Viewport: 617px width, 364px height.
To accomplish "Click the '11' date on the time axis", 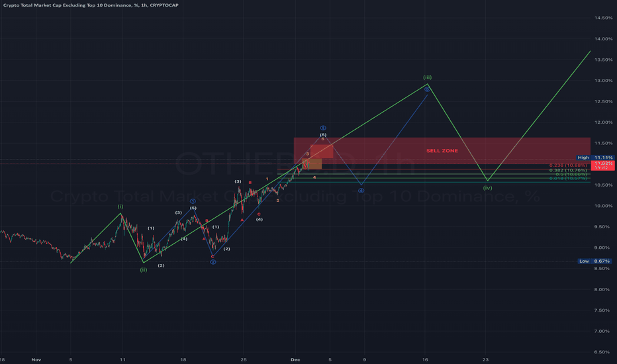I will click(122, 359).
